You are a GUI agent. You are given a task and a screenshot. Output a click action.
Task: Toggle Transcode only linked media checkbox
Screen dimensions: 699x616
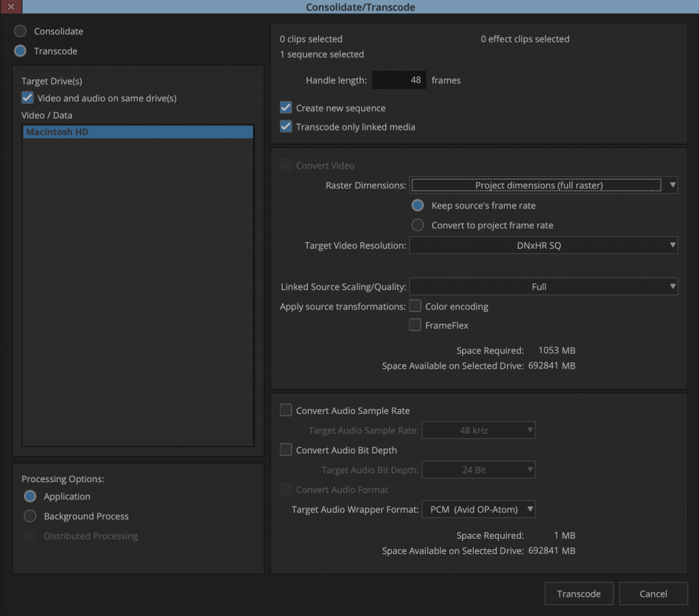[x=286, y=127]
